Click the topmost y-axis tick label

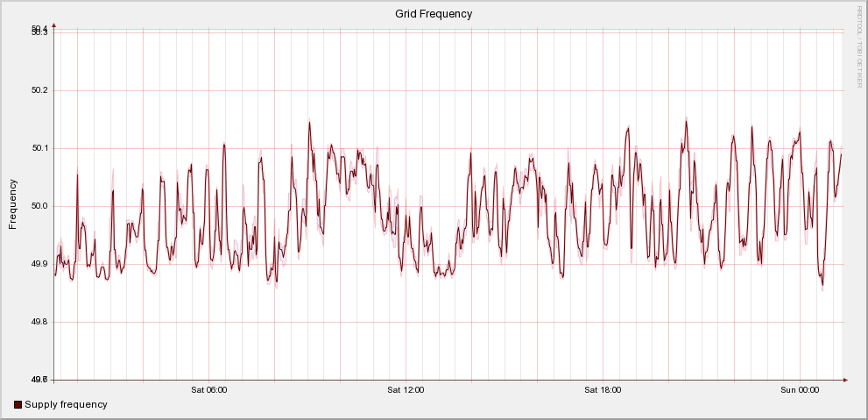tap(39, 31)
